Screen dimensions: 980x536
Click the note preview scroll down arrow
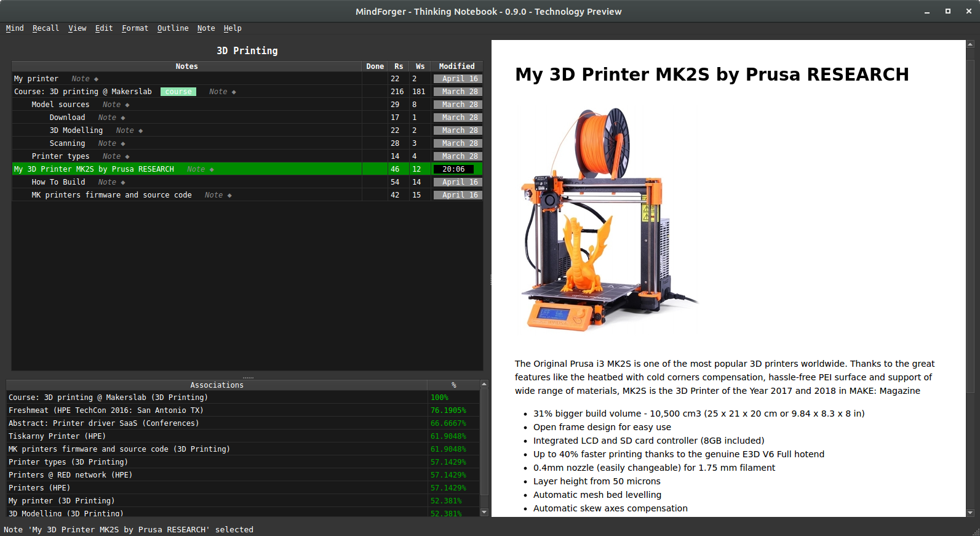coord(970,513)
